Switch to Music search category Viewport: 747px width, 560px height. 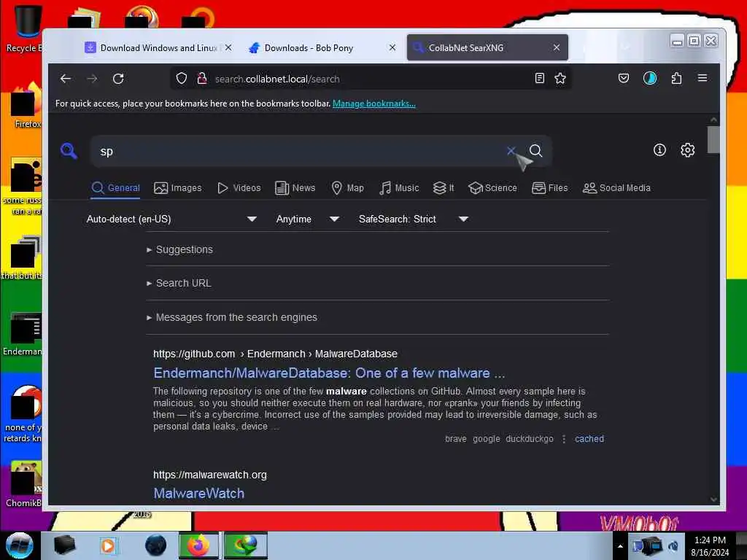coord(399,188)
